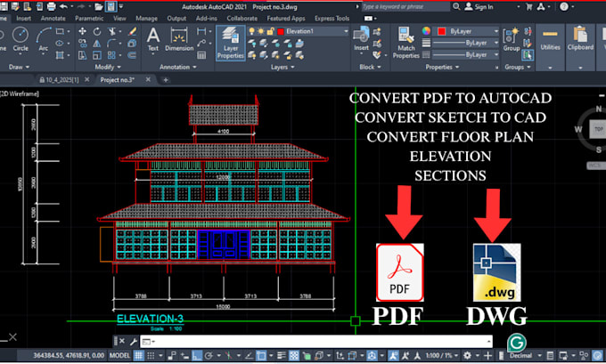
Task: Open annotation scale 1:100 dropdown
Action: coord(441,355)
